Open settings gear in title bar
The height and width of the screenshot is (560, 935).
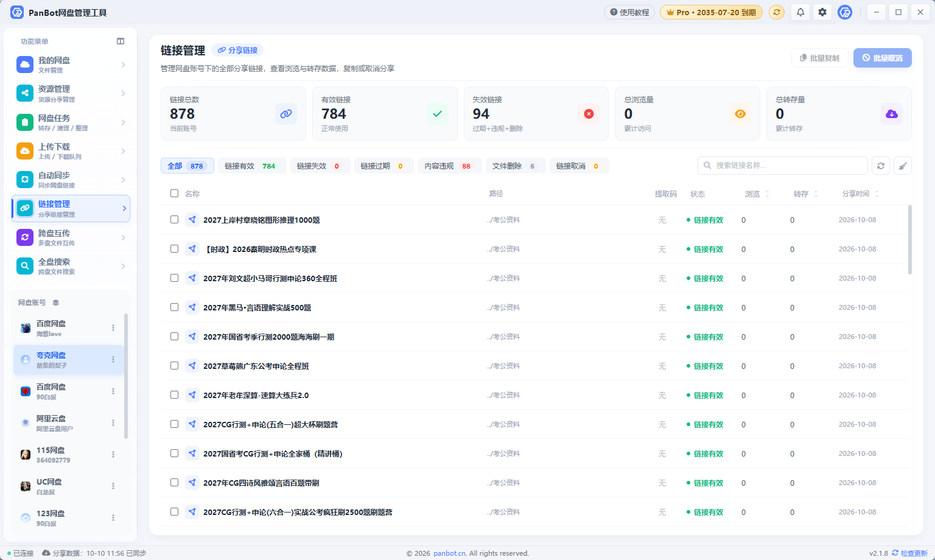(822, 12)
